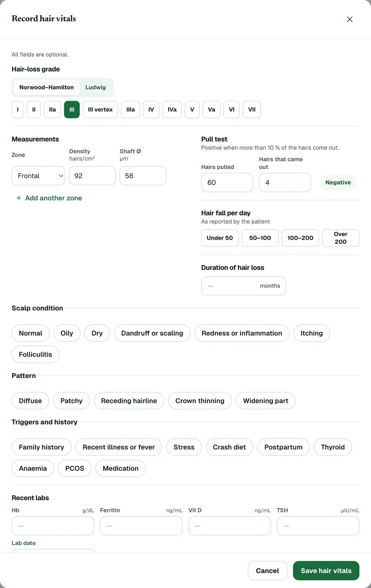
Task: Click the Shaft diameter field showing 58
Action: click(x=143, y=176)
